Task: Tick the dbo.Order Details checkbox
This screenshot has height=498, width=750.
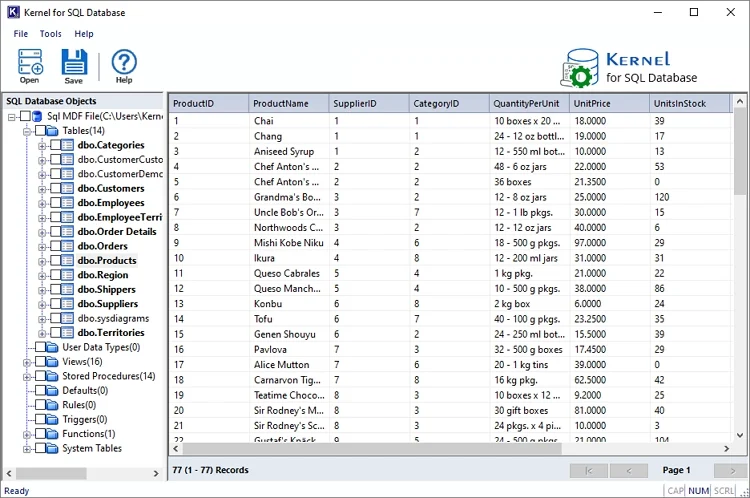Action: [x=55, y=232]
